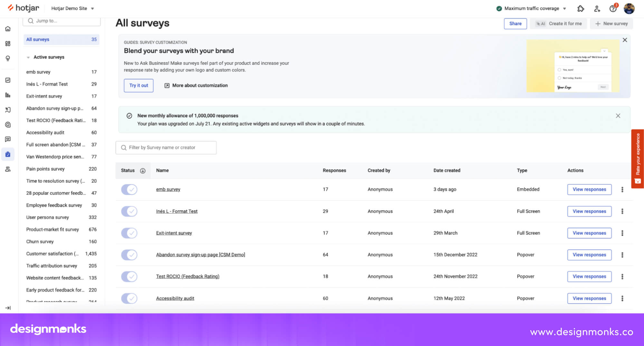Screen dimensions: 644x346
Task: Open the Trends chart icon in sidebar
Action: (8, 80)
